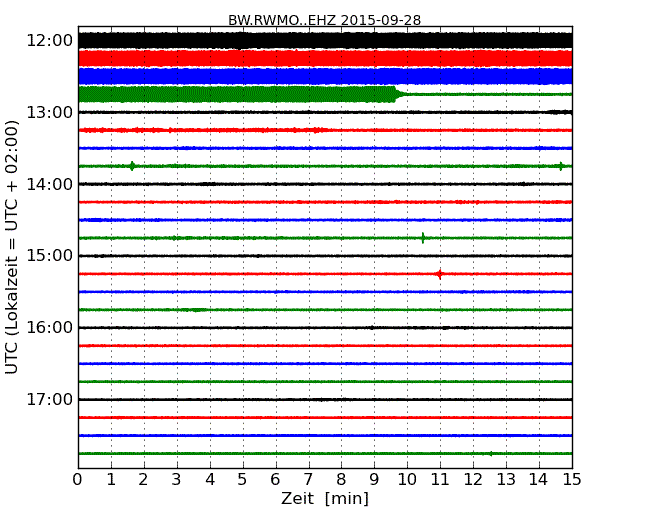650x520 pixels.
Task: Click x-axis tick label 2
Action: 143,480
